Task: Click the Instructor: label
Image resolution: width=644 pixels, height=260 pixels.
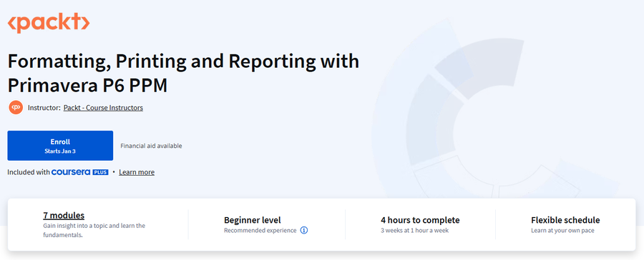Action: click(x=44, y=108)
